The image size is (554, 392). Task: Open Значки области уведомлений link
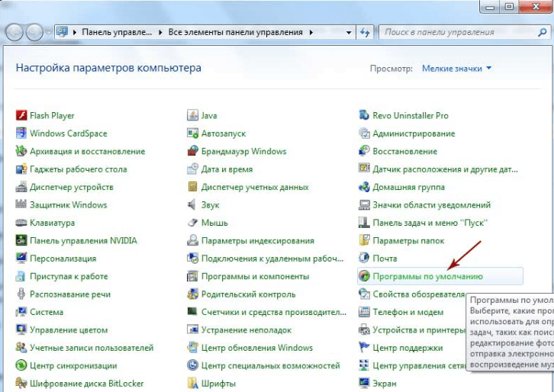(x=431, y=205)
